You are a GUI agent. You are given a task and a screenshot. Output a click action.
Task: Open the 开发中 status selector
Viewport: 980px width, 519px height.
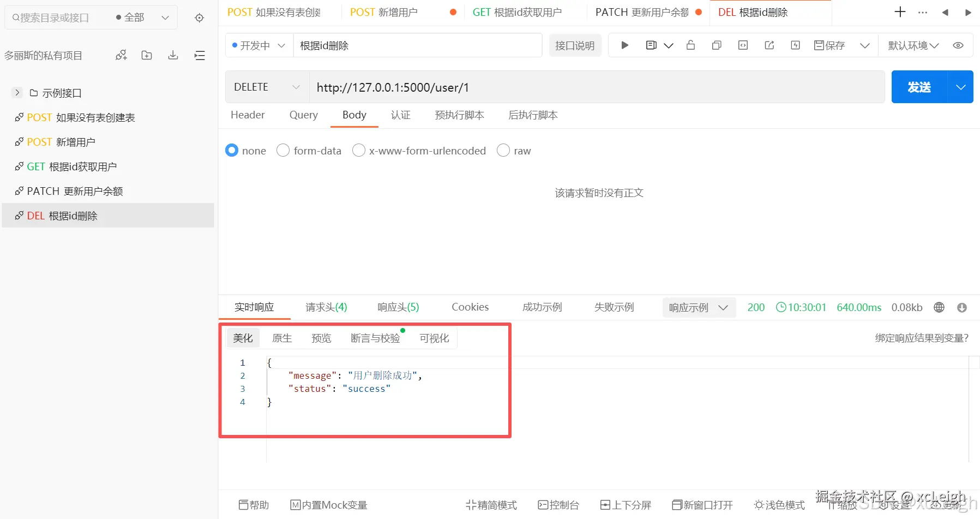(x=258, y=45)
